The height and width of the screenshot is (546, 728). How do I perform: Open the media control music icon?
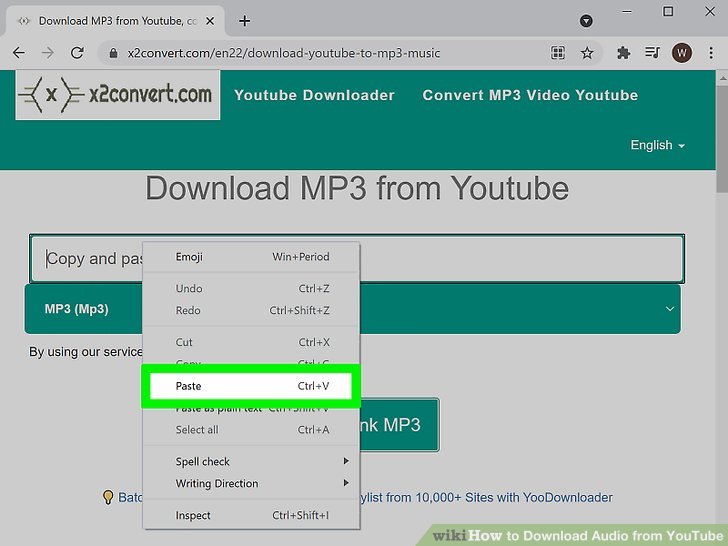click(652, 53)
